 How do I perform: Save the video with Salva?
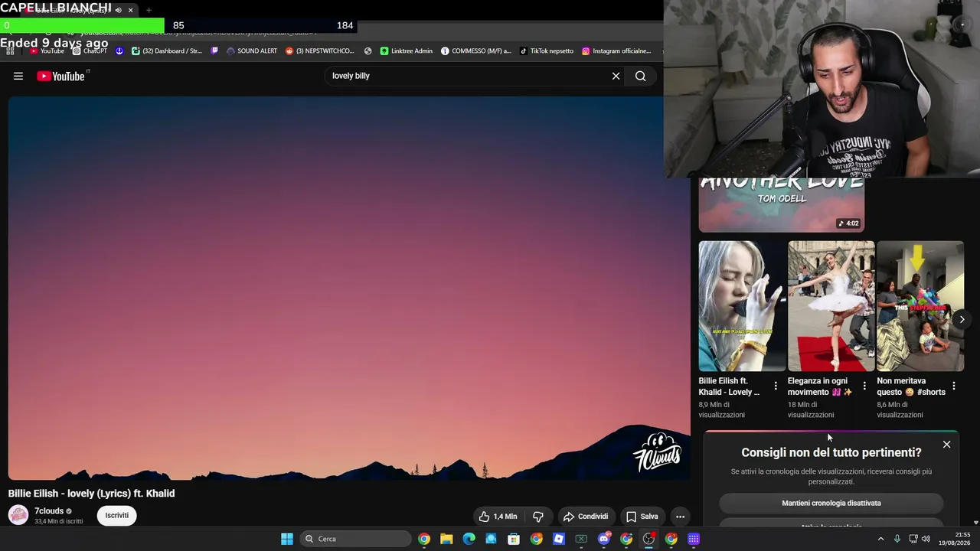tap(642, 517)
